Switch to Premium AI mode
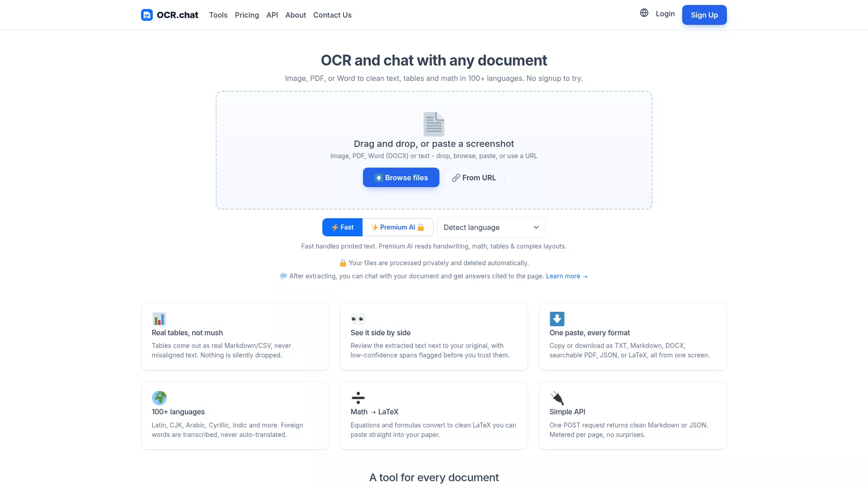The height and width of the screenshot is (488, 868). coord(398,227)
